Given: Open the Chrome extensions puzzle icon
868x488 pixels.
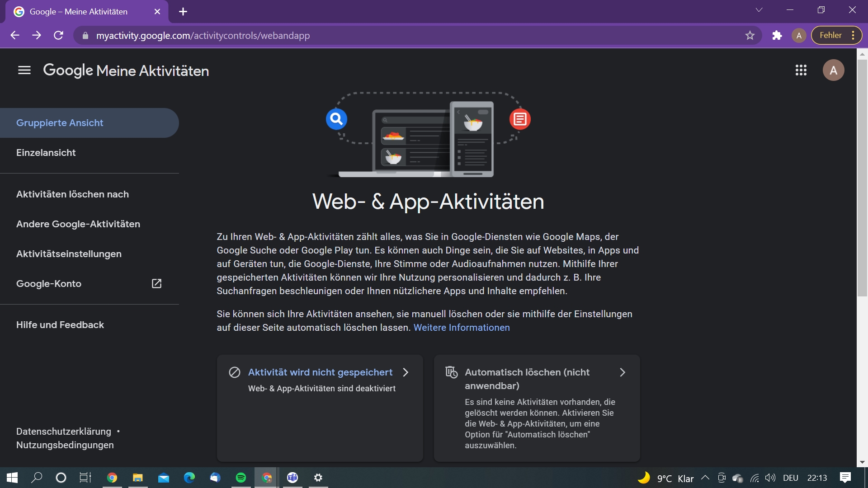Looking at the screenshot, I should tap(777, 35).
